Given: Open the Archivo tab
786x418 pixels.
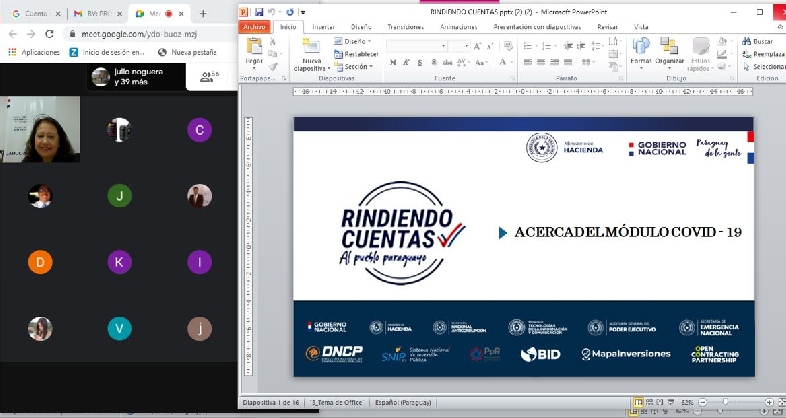Looking at the screenshot, I should tap(254, 27).
